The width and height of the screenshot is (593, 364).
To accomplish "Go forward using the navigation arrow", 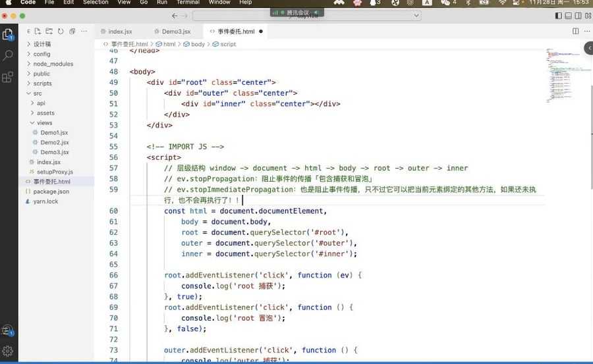I will click(x=185, y=16).
